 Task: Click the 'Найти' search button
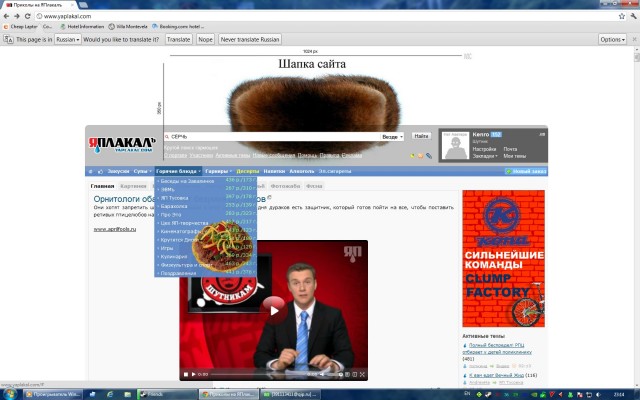[421, 136]
